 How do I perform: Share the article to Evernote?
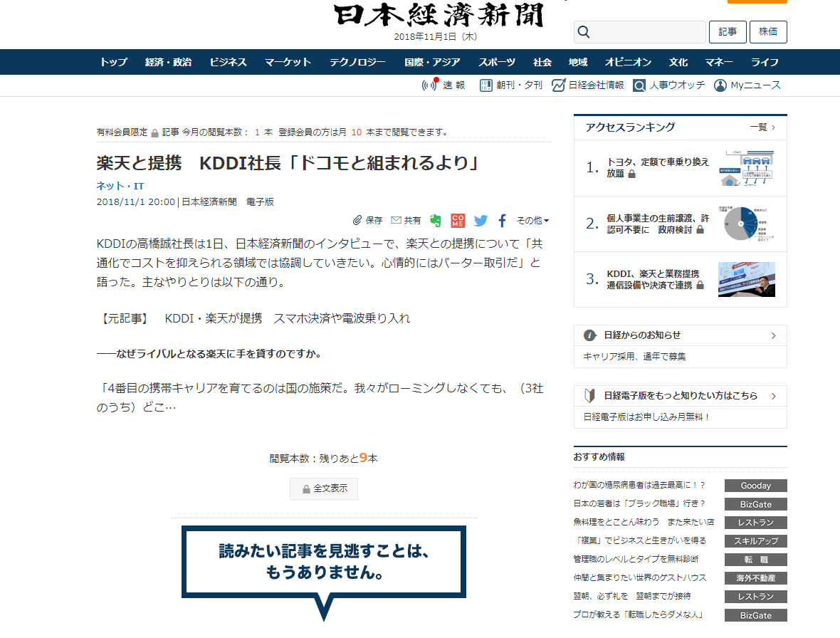(435, 220)
